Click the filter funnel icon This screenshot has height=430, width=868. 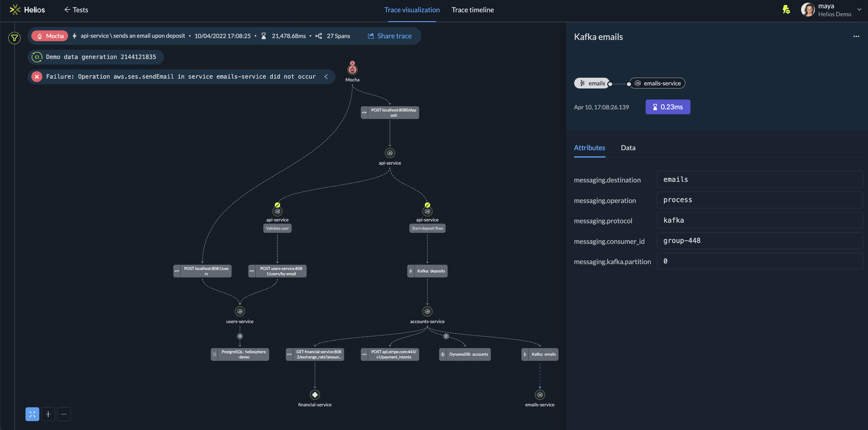(x=14, y=38)
